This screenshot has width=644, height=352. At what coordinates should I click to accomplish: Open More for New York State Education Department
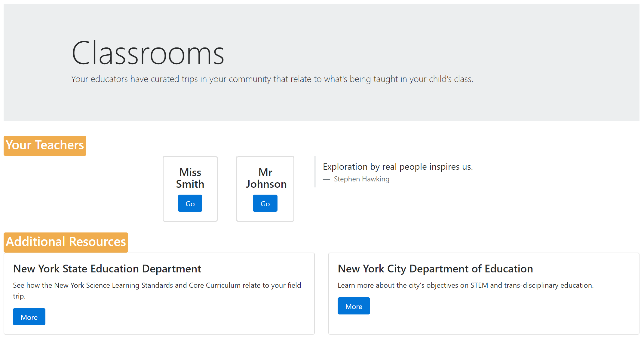(x=29, y=317)
